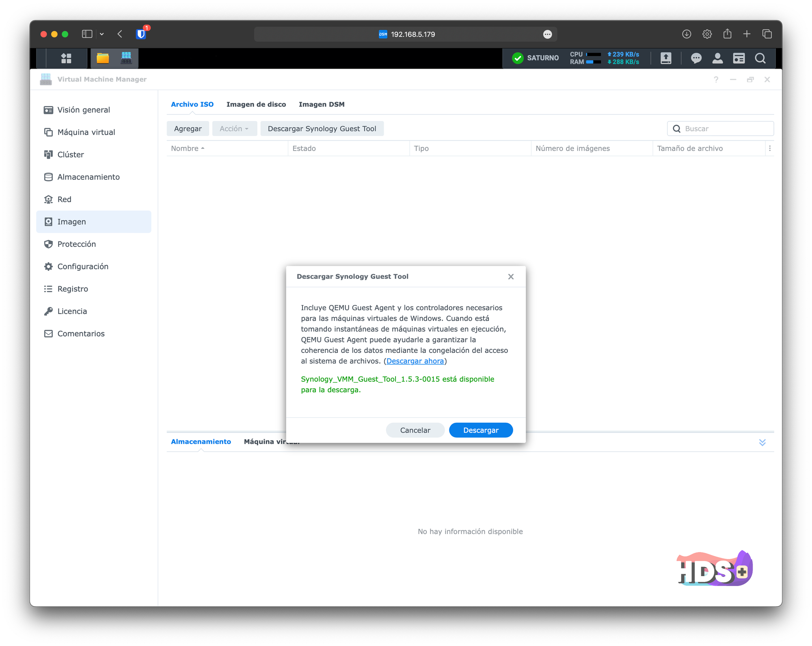This screenshot has width=812, height=646.
Task: Focus the Buscar search field
Action: [x=720, y=129]
